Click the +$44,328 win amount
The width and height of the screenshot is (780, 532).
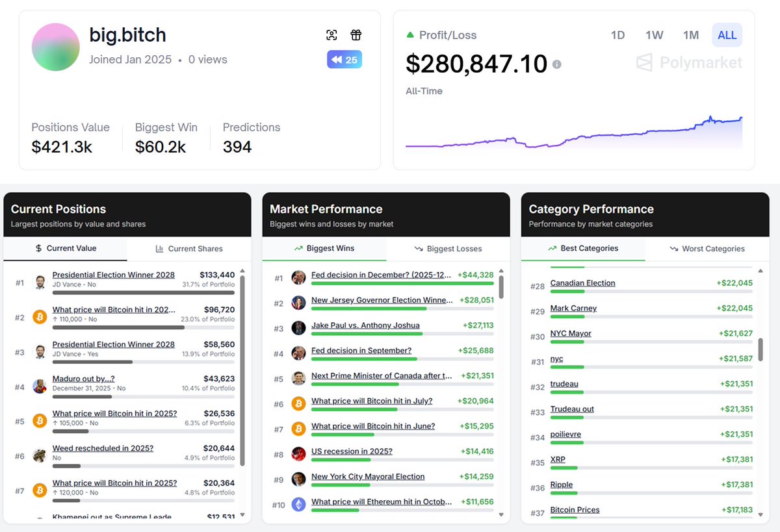coord(476,275)
